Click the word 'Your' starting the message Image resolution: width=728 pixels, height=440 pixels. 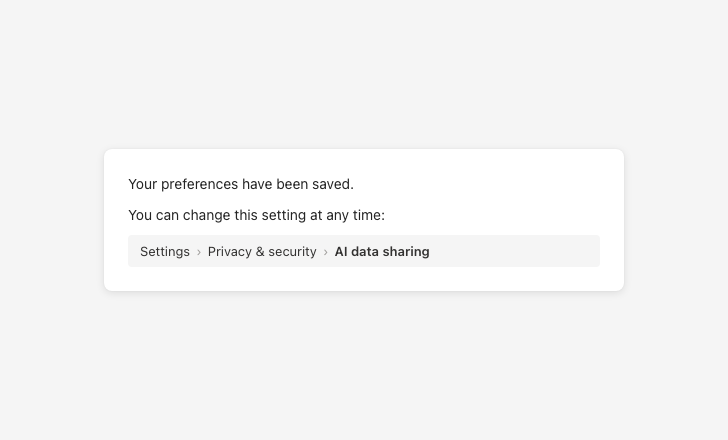(143, 184)
